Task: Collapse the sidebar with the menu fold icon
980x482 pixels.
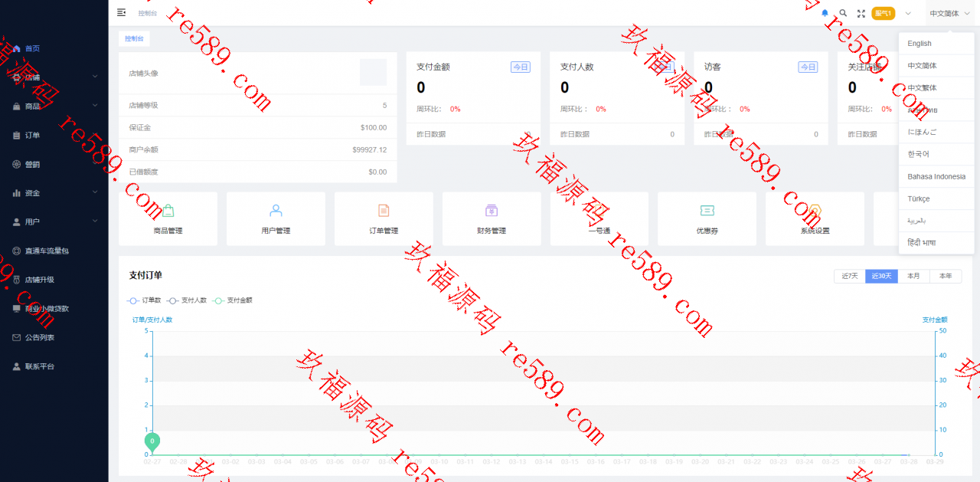Action: tap(121, 13)
